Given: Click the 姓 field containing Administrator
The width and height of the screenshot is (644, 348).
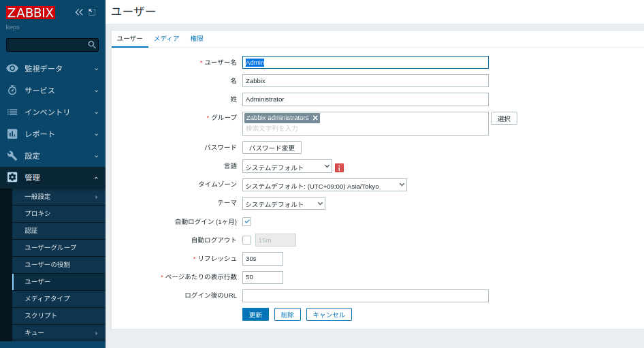Looking at the screenshot, I should pyautogui.click(x=366, y=99).
